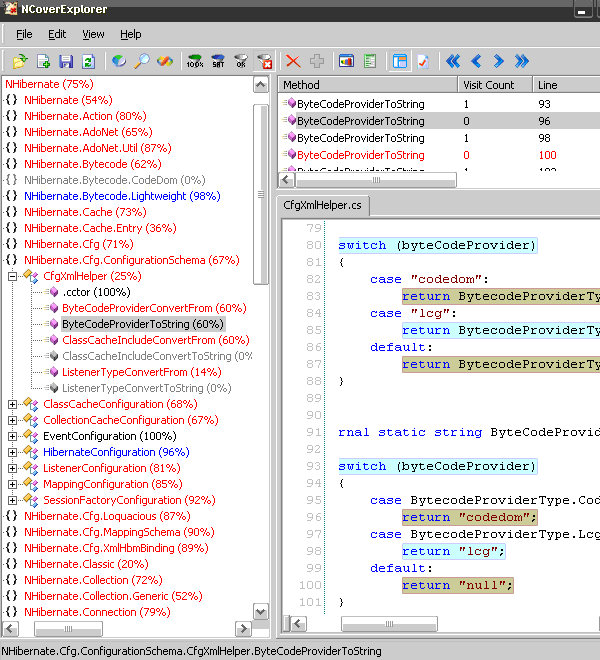Image resolution: width=600 pixels, height=660 pixels.
Task: Click the new/add document toolbar icon
Action: tap(43, 61)
